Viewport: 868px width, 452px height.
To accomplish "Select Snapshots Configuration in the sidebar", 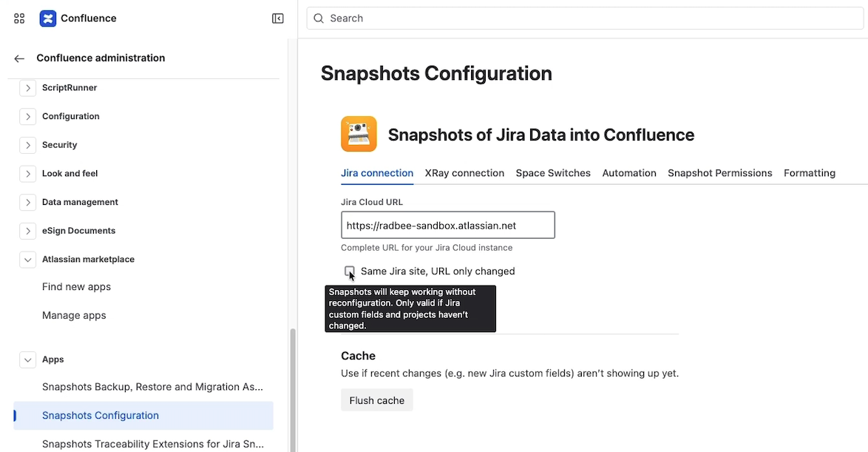I will click(143, 416).
